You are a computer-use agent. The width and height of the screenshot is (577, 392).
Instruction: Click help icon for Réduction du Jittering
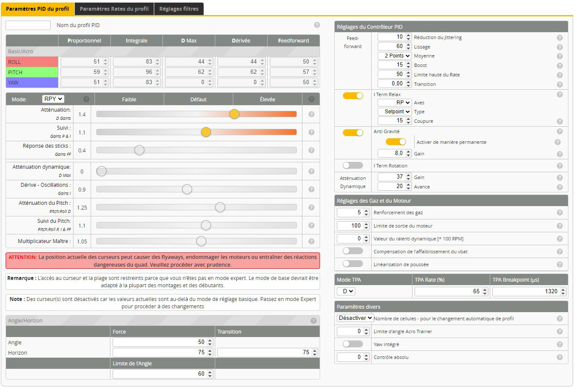coord(559,38)
